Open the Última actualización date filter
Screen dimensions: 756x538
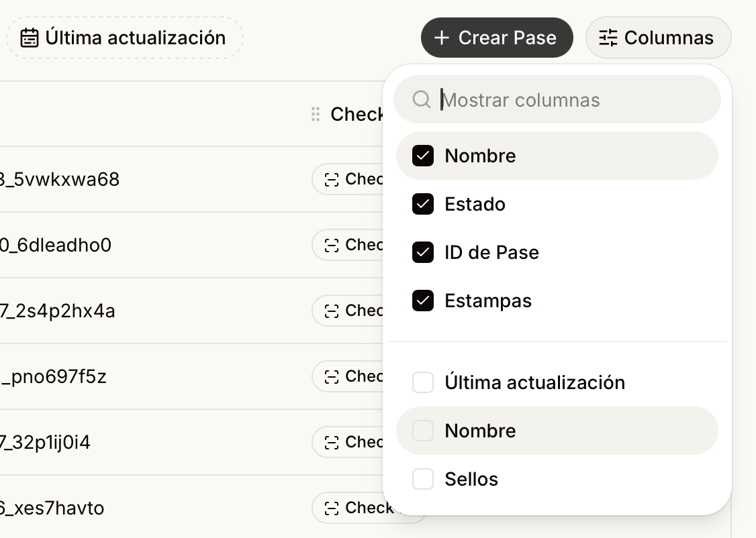click(x=124, y=38)
